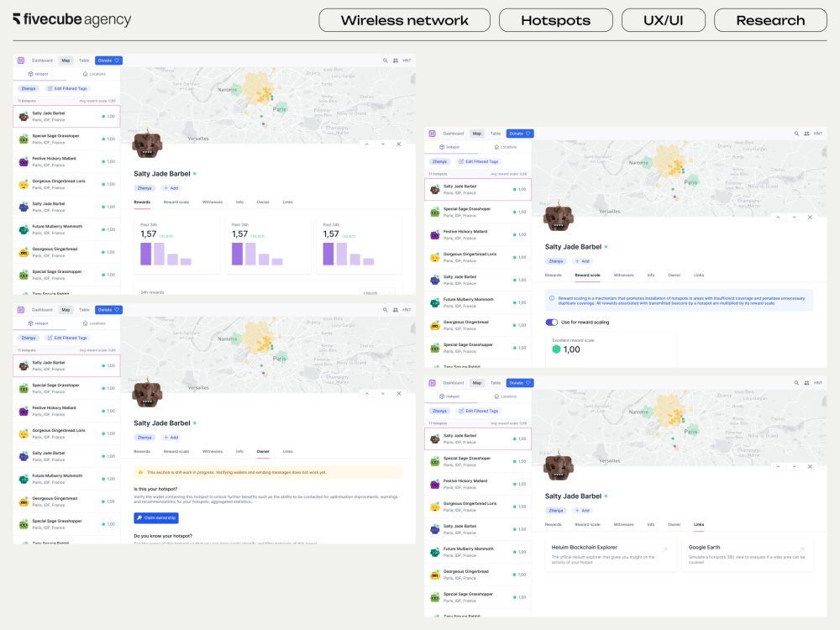The height and width of the screenshot is (630, 840).
Task: Click the down chevron in the Owner-tab panel
Action: 382,393
